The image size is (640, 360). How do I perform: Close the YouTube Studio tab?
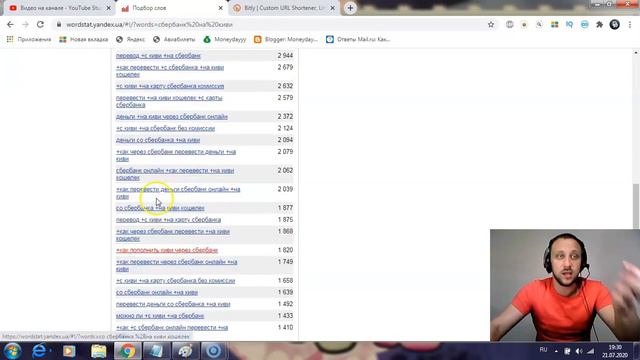(x=109, y=8)
